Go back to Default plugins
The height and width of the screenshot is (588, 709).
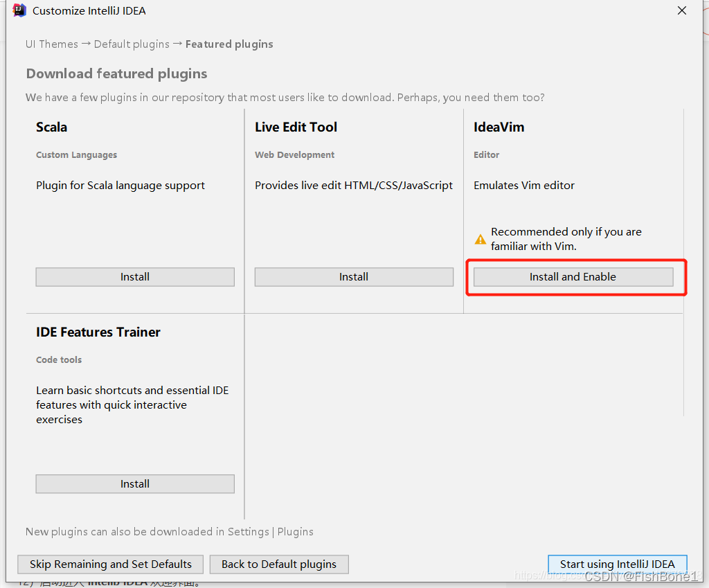click(x=279, y=564)
